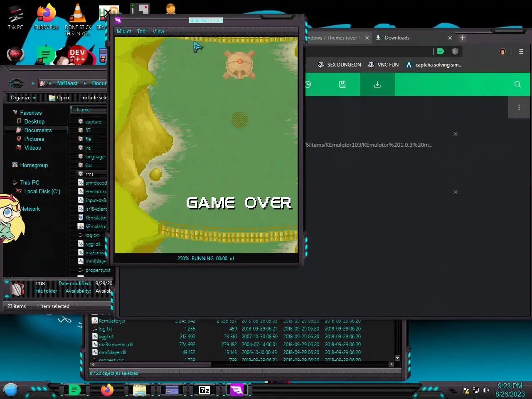Click the KEmulator status bar running text
Screen dimensions: 532x399
pyautogui.click(x=206, y=258)
